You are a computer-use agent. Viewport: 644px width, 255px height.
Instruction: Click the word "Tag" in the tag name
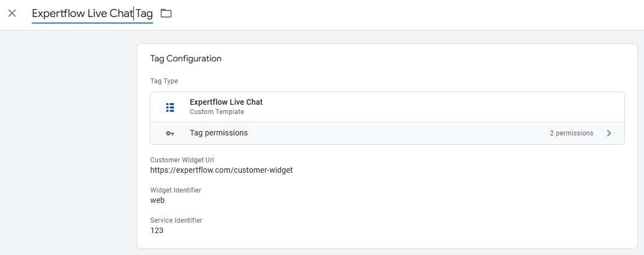coord(144,14)
